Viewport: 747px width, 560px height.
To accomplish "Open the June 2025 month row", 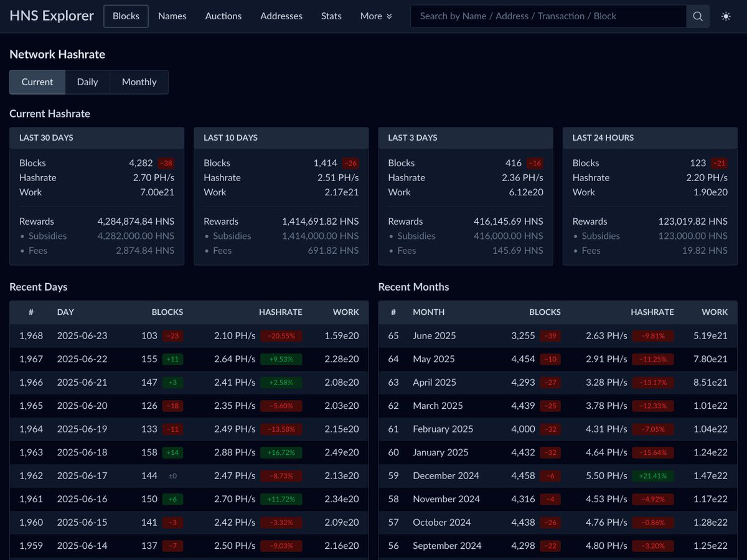I will click(558, 336).
